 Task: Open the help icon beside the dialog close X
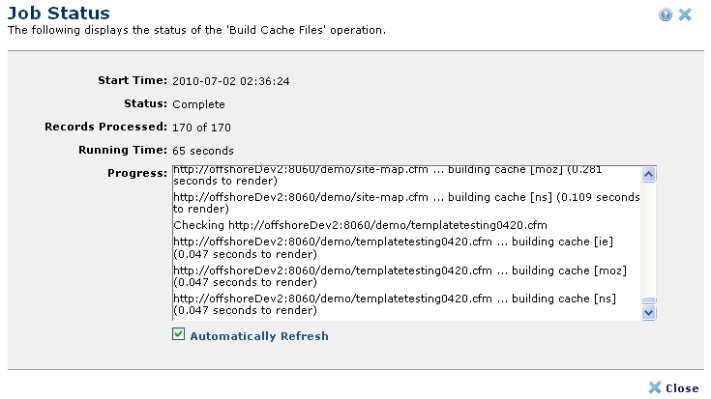665,15
